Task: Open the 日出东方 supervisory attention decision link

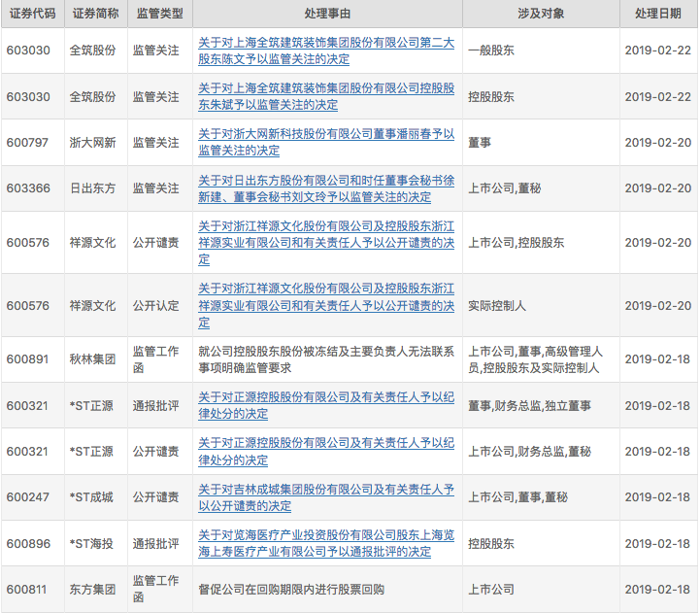Action: (326, 188)
